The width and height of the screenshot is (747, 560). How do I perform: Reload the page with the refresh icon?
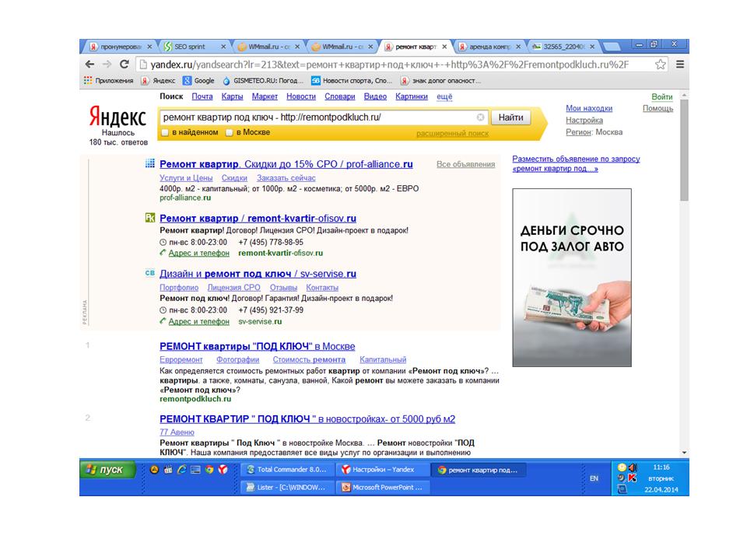(x=124, y=65)
